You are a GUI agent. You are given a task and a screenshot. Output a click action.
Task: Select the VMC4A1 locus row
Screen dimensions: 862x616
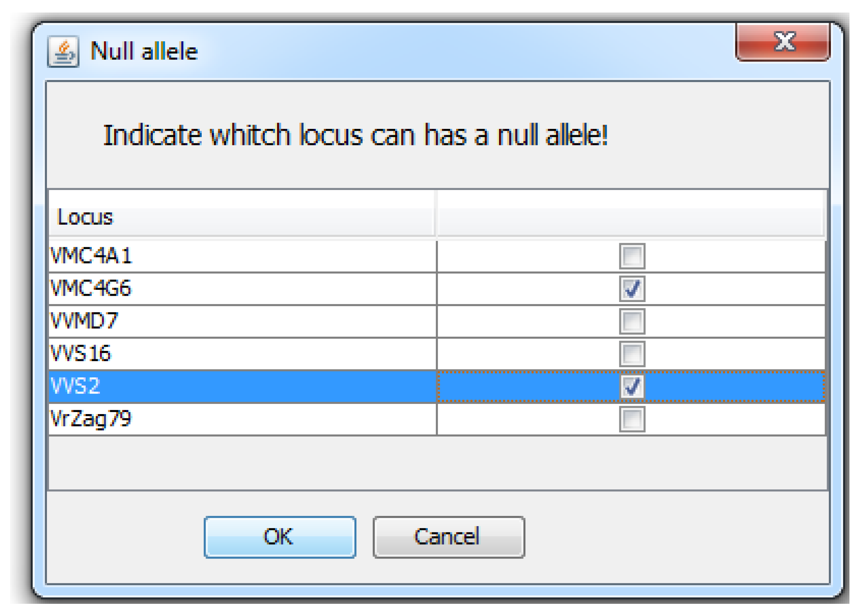tap(243, 256)
